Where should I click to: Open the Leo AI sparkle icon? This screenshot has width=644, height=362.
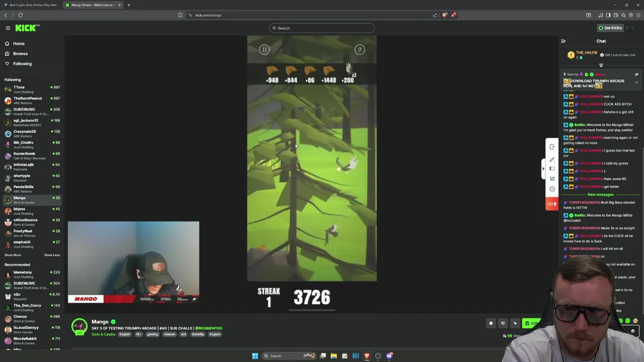[x=623, y=15]
